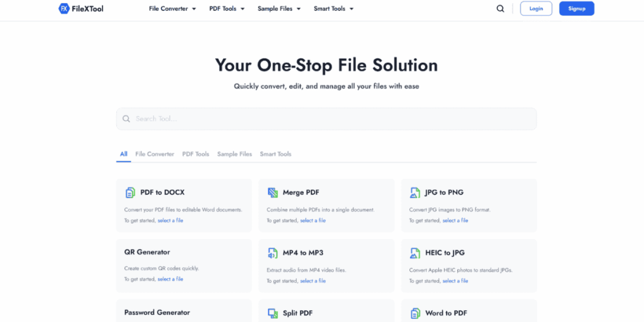This screenshot has height=322, width=644.
Task: Switch to the PDF Tools tab
Action: coord(196,154)
